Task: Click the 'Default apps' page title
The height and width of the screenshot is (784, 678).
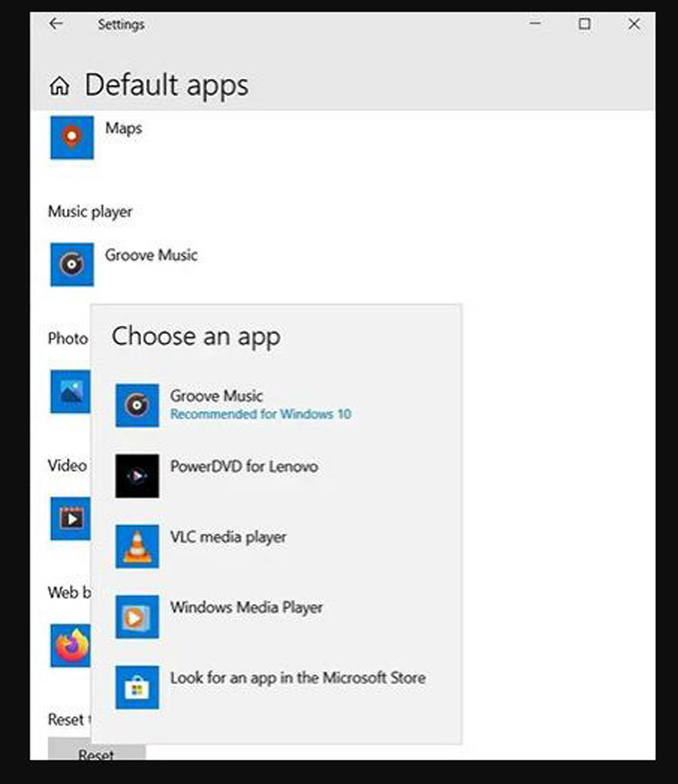Action: (167, 85)
